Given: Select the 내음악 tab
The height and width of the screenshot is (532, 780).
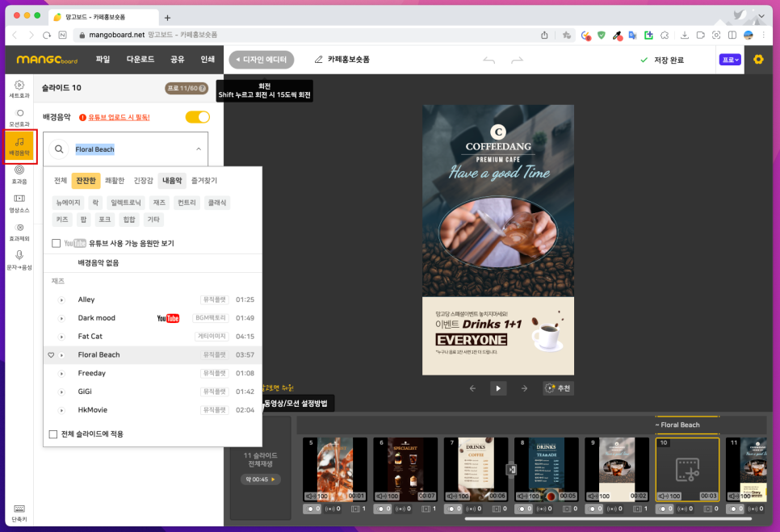Looking at the screenshot, I should tap(172, 181).
